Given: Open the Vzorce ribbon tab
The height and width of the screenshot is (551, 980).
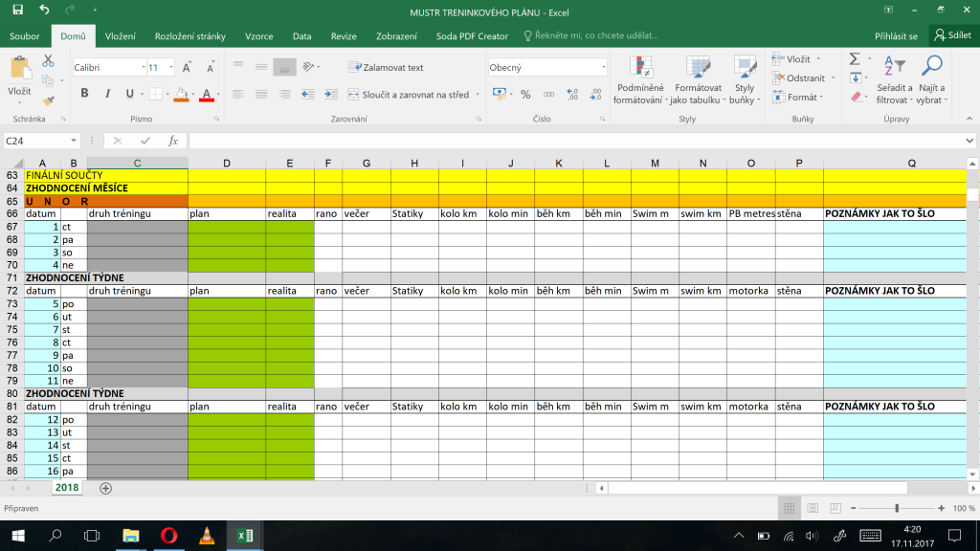Looking at the screenshot, I should tap(258, 36).
